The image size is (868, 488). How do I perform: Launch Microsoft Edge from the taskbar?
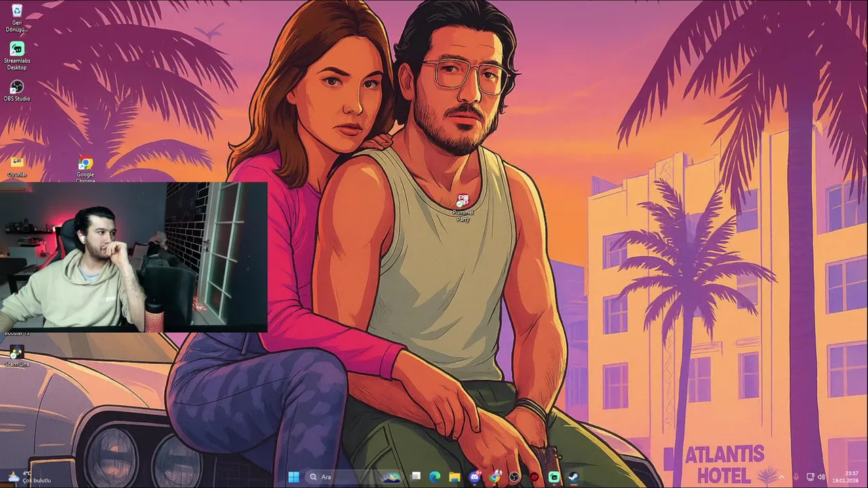tap(435, 477)
